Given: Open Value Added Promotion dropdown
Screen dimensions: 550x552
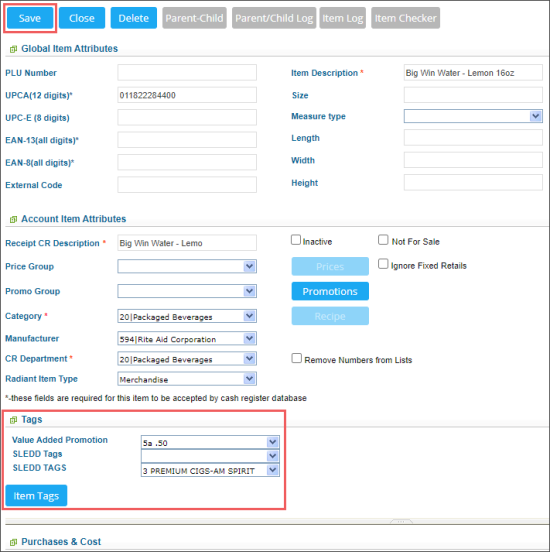Looking at the screenshot, I should click(x=210, y=442).
